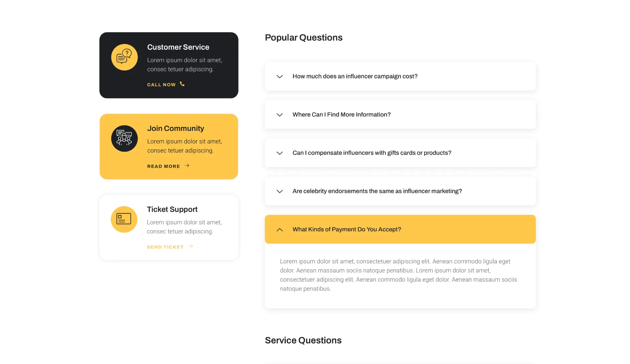Open the Read More link
Image resolution: width=630 pixels, height=364 pixels.
pos(163,166)
